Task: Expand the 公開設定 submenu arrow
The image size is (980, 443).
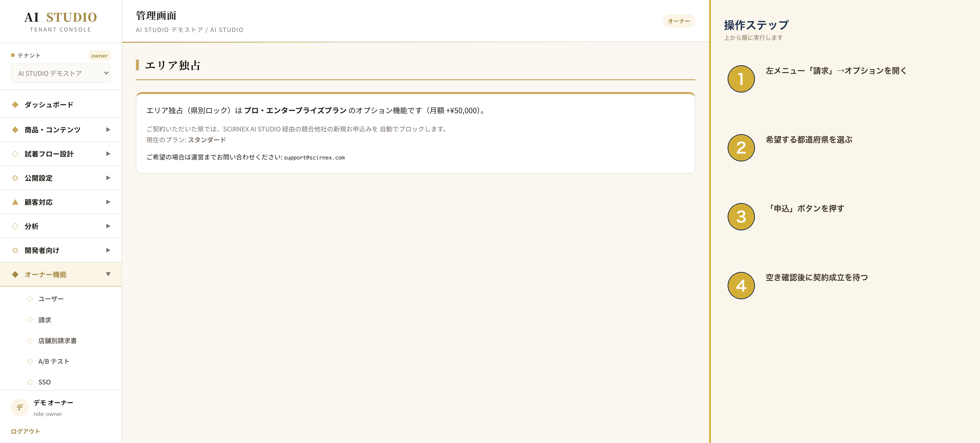Action: 108,178
